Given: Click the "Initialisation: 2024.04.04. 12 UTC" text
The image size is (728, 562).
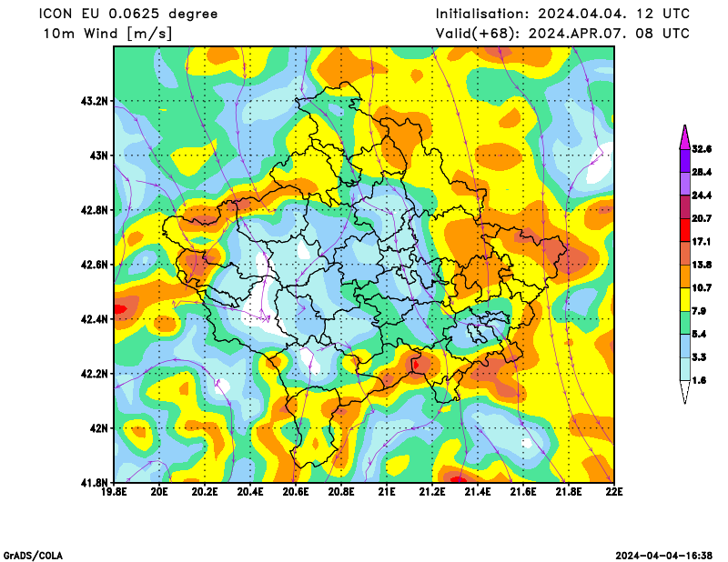Looking at the screenshot, I should pos(562,14).
